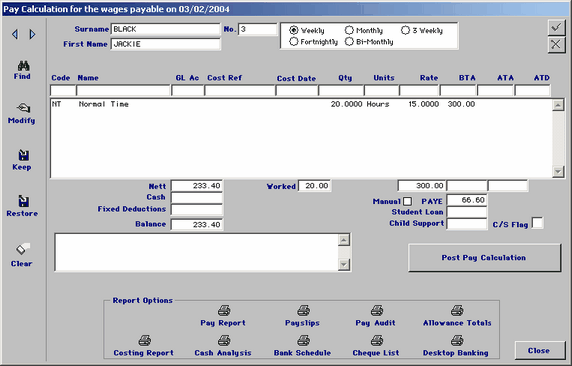Click the Balance field
The width and height of the screenshot is (572, 366).
point(197,224)
